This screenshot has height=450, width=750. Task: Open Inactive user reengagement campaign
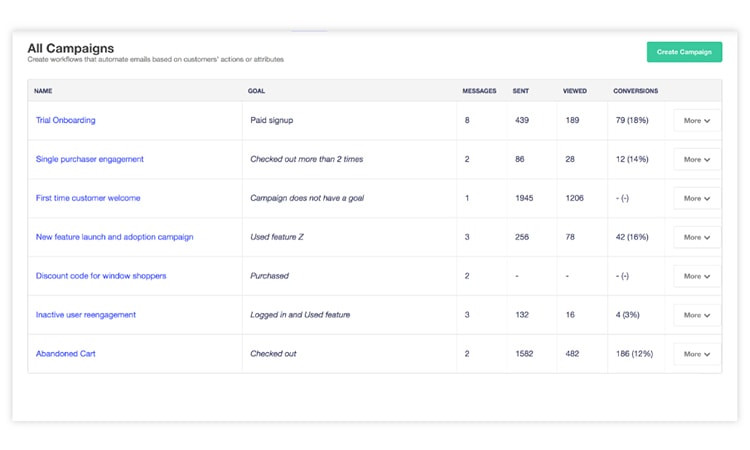coord(86,315)
